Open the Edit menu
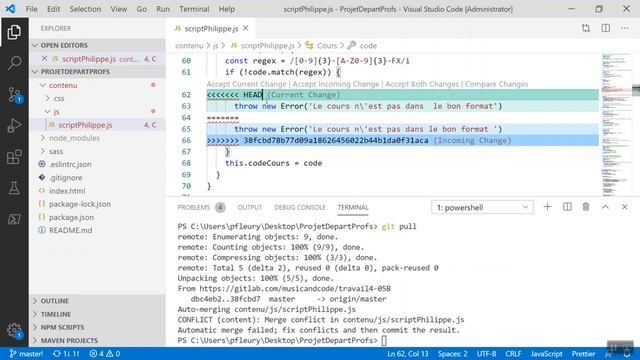This screenshot has width=640, height=360. point(53,9)
